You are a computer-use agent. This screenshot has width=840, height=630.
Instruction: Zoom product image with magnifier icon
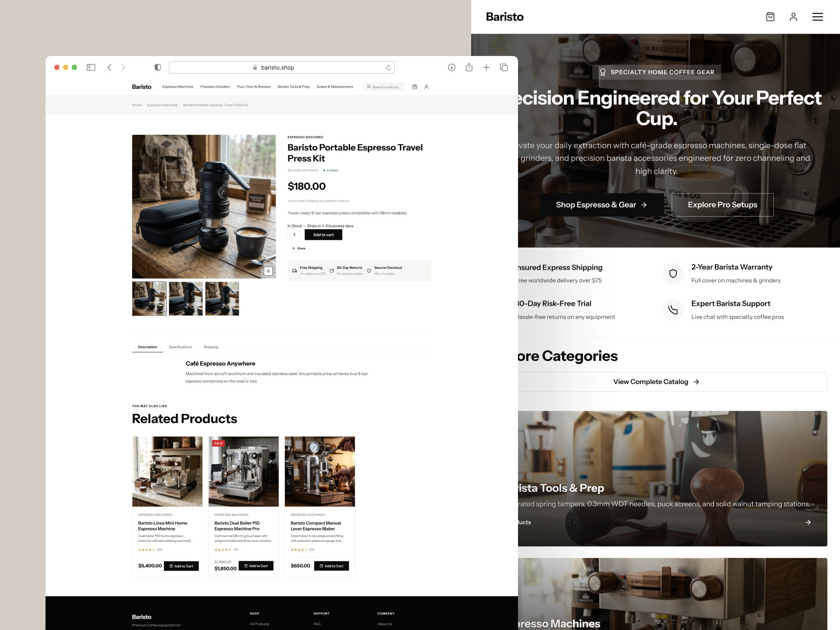click(268, 271)
